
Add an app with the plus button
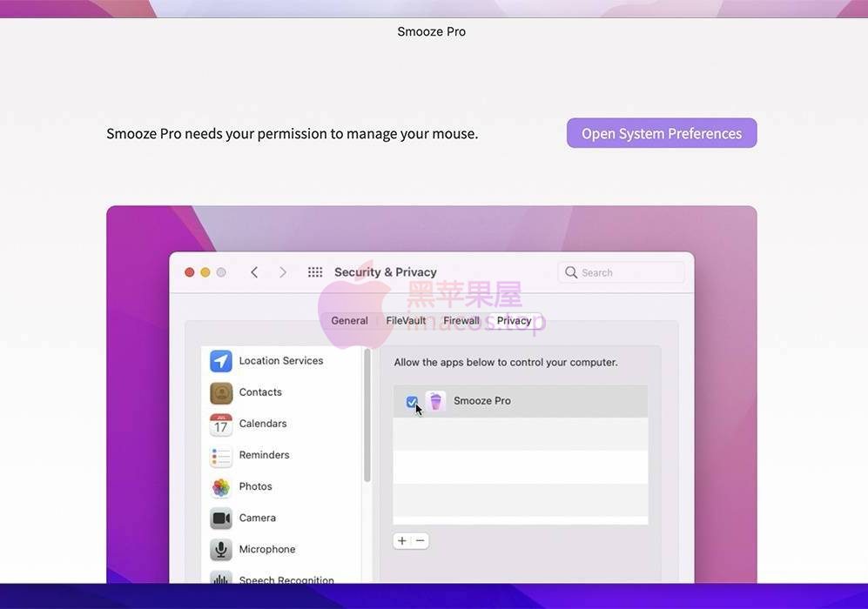(x=402, y=540)
